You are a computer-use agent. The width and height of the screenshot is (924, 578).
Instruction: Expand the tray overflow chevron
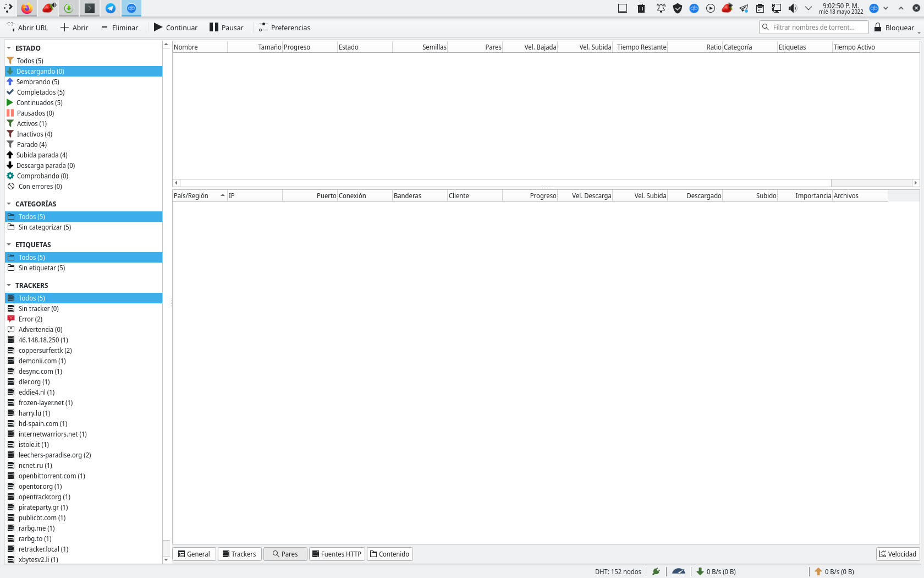(x=809, y=8)
